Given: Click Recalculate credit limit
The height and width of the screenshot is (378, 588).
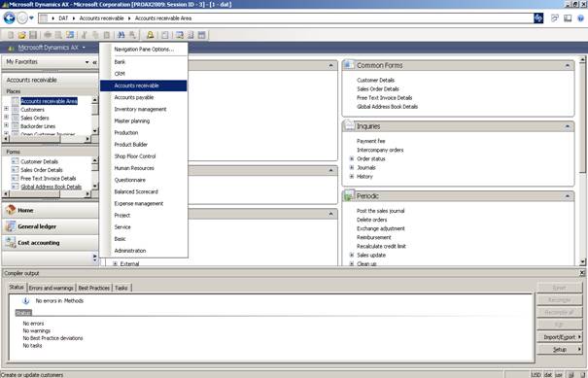Looking at the screenshot, I should 381,247.
